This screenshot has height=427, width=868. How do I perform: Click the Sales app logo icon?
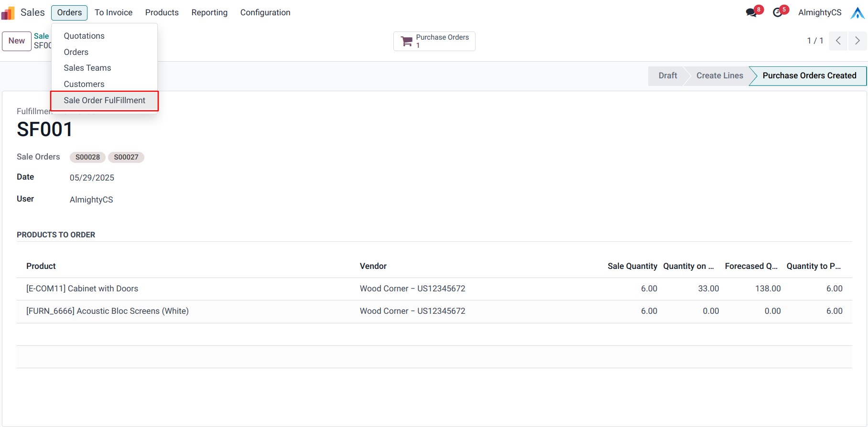pyautogui.click(x=8, y=13)
